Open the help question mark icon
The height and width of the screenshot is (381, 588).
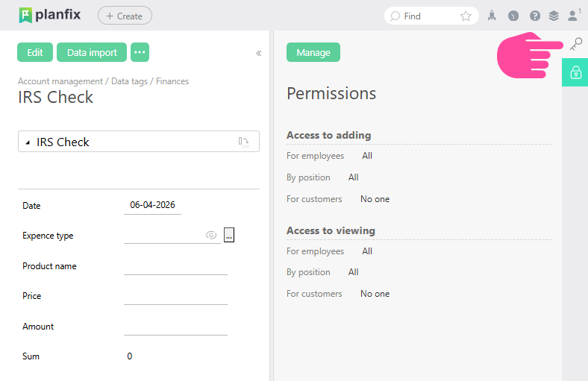click(x=534, y=16)
